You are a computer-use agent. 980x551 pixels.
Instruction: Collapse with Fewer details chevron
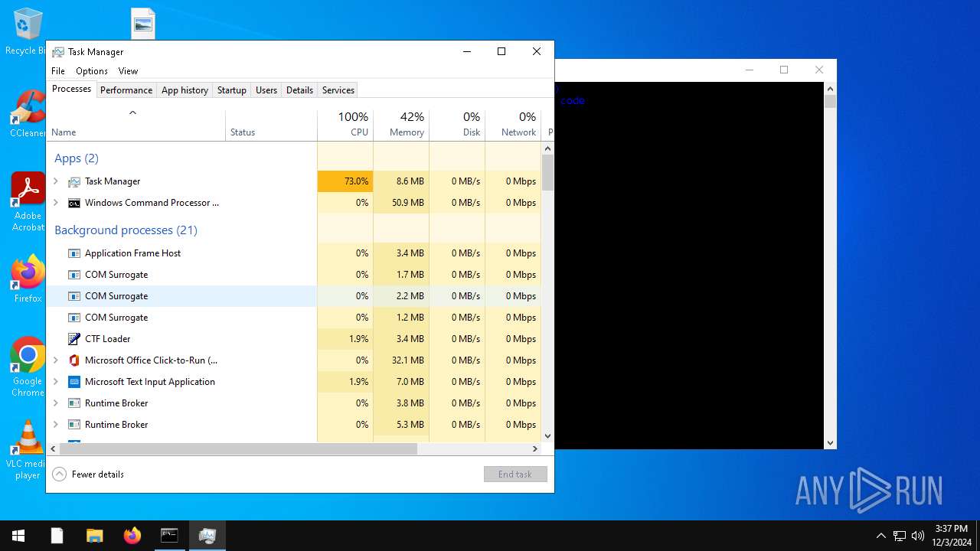coord(59,474)
